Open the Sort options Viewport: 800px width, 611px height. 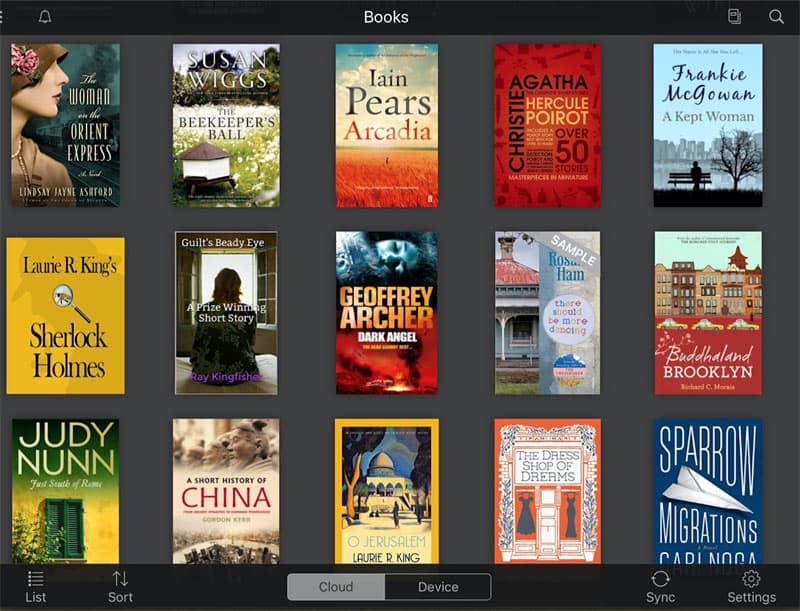(x=120, y=587)
